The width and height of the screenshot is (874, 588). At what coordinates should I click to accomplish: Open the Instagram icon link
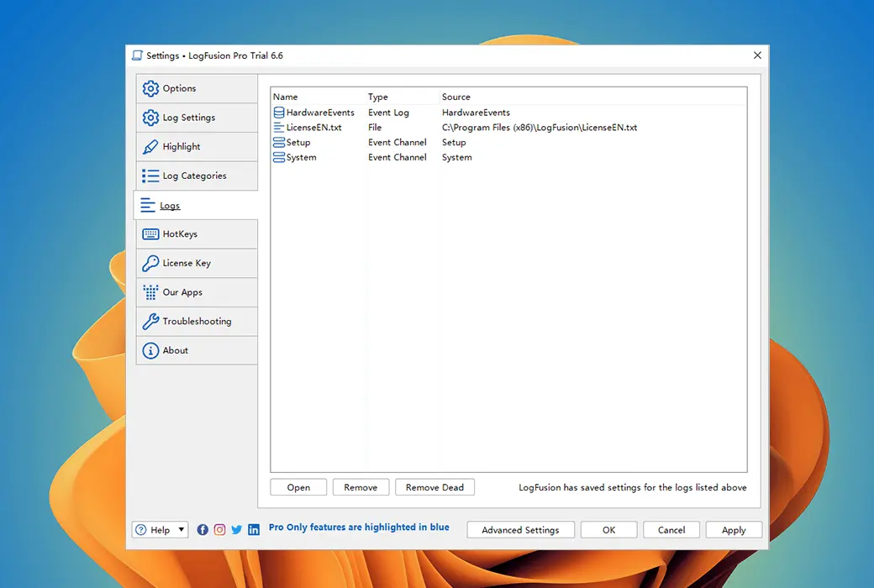[x=219, y=529]
